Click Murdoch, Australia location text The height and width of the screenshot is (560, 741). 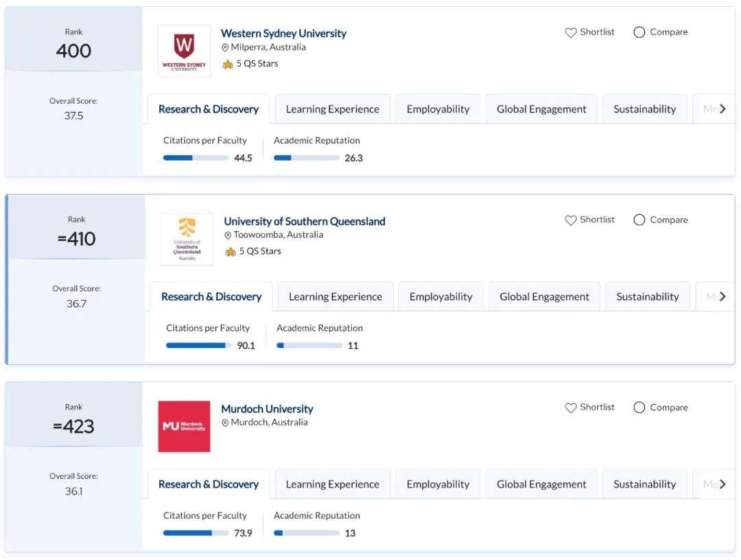[x=269, y=423]
